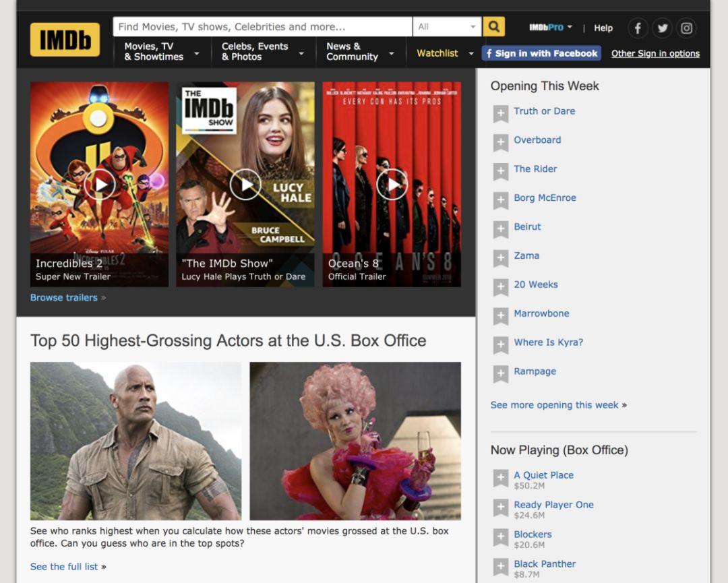Open the 20 Weeks title link
The height and width of the screenshot is (583, 728).
[536, 284]
